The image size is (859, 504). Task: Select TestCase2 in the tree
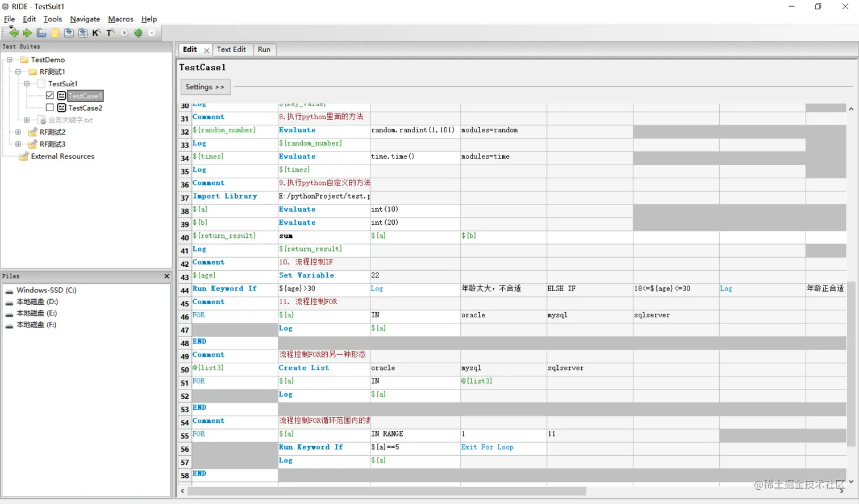point(85,108)
